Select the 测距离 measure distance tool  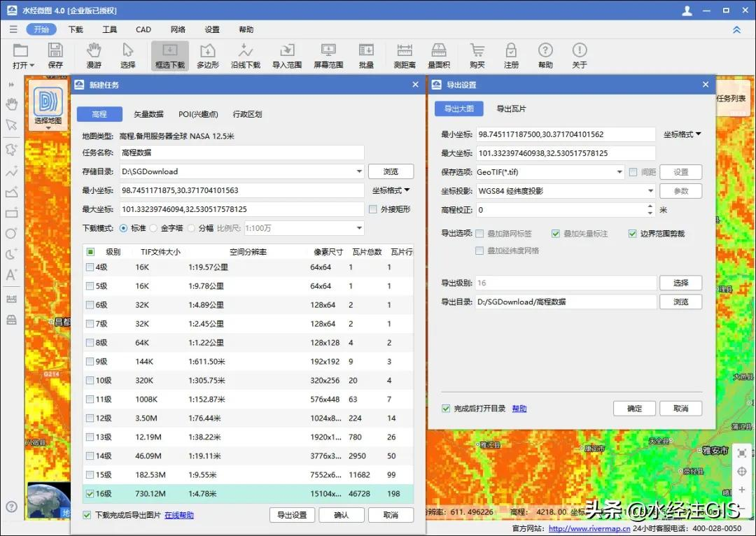(405, 55)
